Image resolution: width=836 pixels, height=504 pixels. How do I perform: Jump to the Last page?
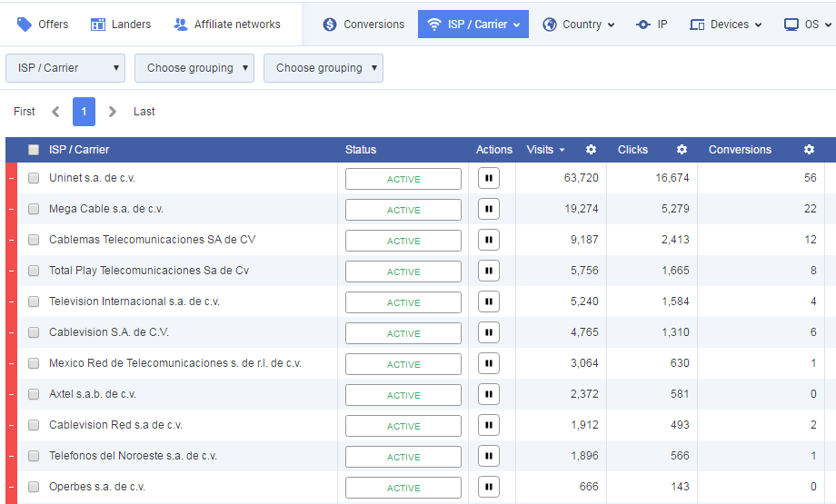tap(144, 112)
